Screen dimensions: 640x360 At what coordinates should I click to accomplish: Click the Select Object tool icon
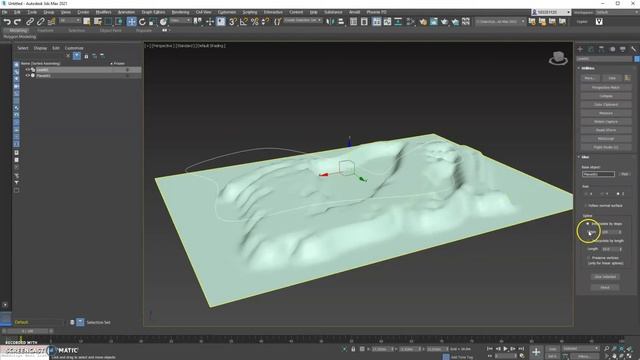click(87, 22)
